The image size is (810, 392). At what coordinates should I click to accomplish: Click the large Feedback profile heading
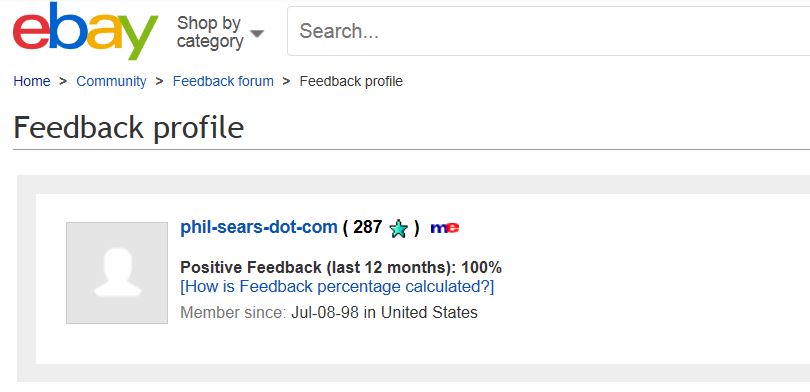tap(129, 128)
